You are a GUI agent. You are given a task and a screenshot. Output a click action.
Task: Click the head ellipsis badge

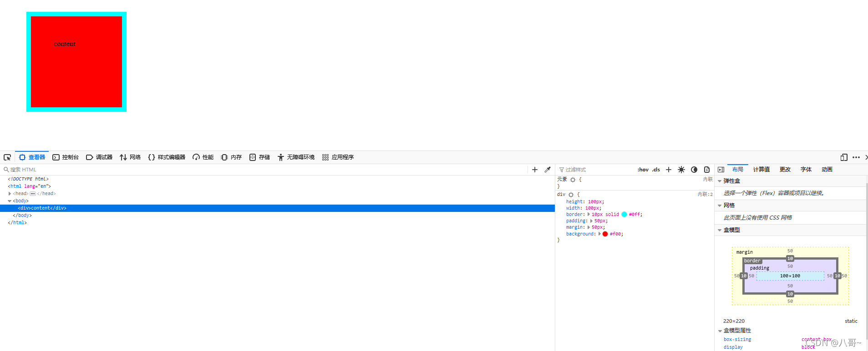tap(32, 194)
